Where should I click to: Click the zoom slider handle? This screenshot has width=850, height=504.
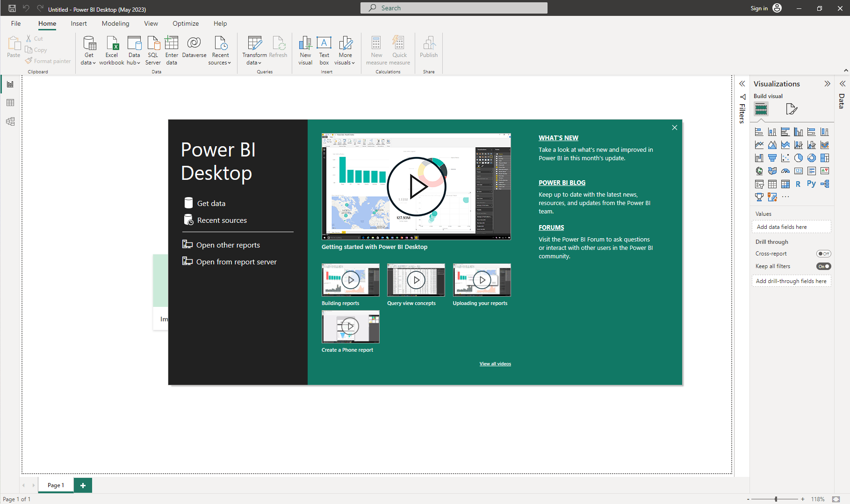click(x=776, y=499)
